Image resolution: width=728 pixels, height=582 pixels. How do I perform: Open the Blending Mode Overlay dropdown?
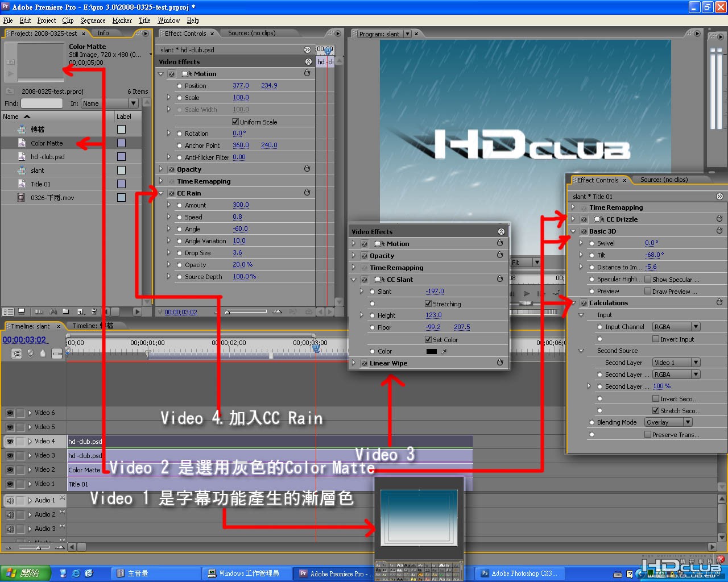(x=668, y=422)
